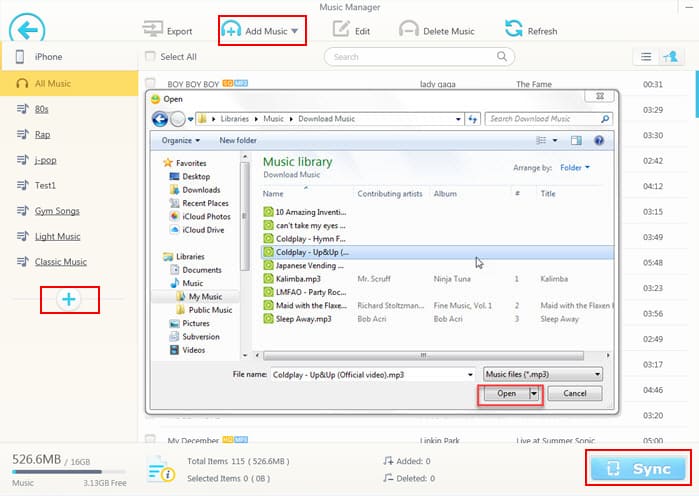Select Recent Places in navigation pane
The image size is (699, 496).
click(x=206, y=203)
